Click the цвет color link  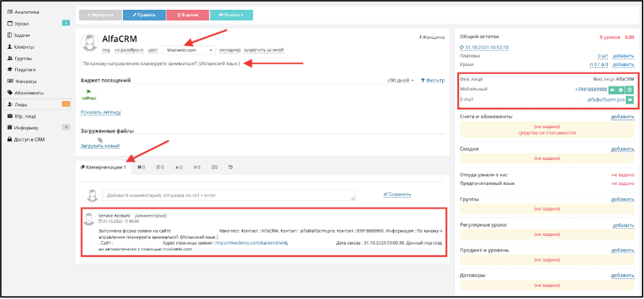[x=153, y=50]
